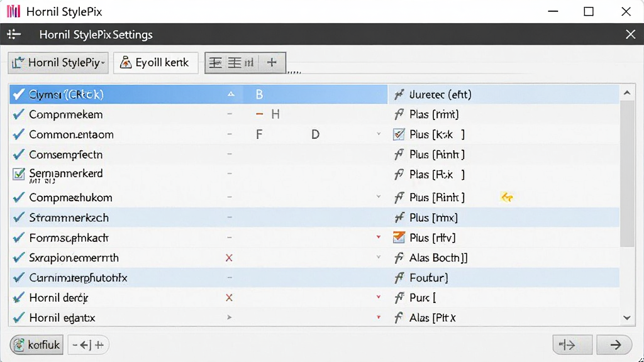Click the function icon beside Foutur]

pos(398,278)
